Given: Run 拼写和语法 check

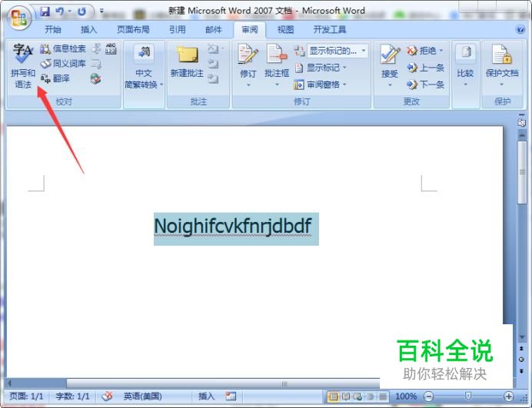Looking at the screenshot, I should point(23,66).
